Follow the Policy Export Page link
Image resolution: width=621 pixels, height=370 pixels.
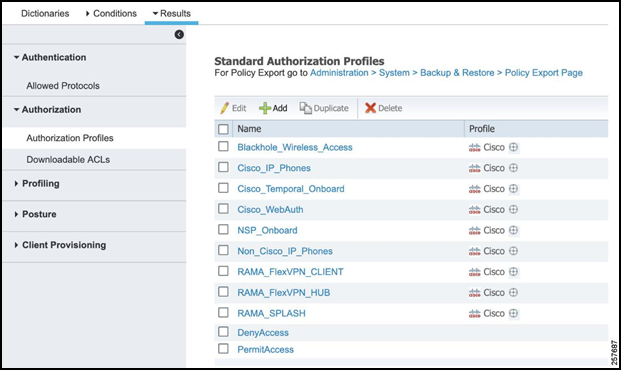(544, 73)
